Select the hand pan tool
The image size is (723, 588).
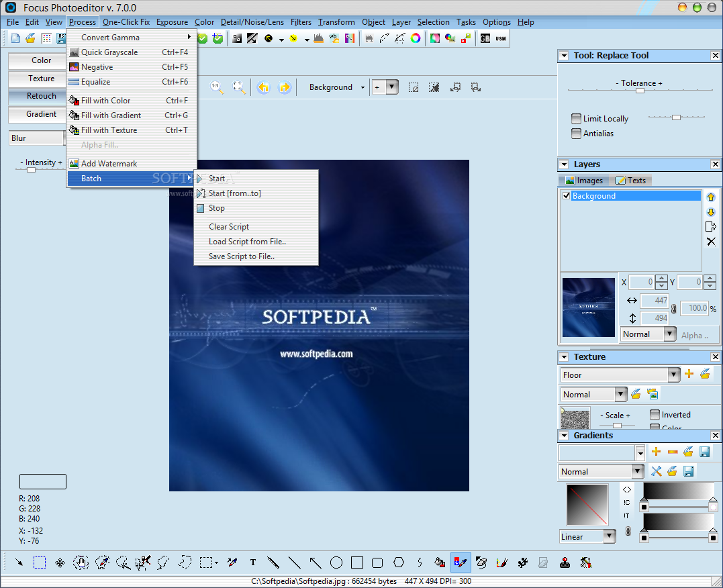(81, 562)
